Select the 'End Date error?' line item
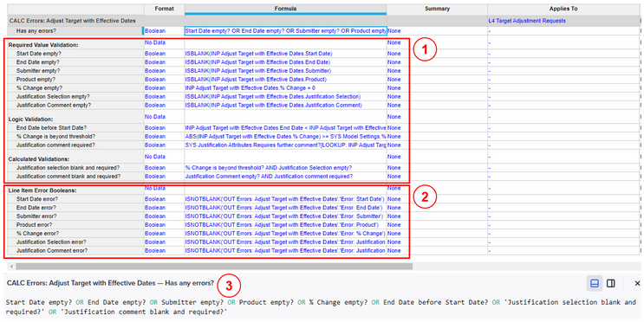This screenshot has height=322, width=644. pyautogui.click(x=36, y=208)
